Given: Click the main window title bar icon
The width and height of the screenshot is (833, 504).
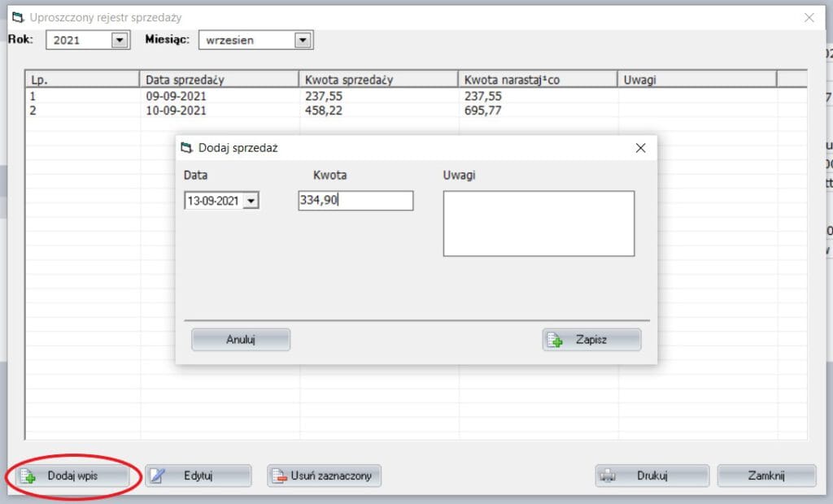Looking at the screenshot, I should click(17, 17).
